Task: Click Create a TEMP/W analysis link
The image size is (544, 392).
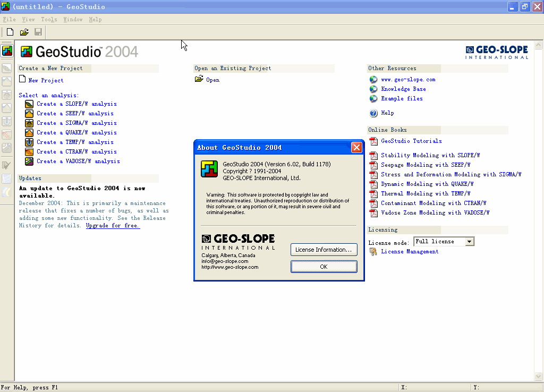Action: pos(75,142)
